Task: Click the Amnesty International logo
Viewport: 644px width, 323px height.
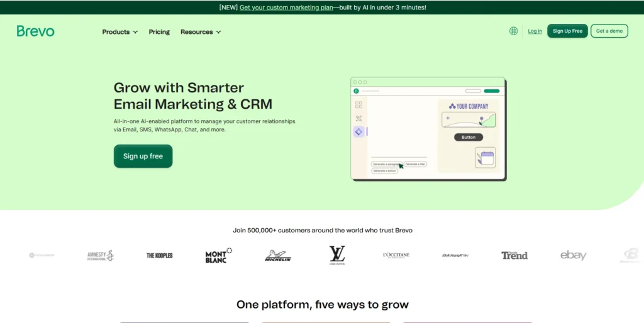Action: pyautogui.click(x=100, y=255)
